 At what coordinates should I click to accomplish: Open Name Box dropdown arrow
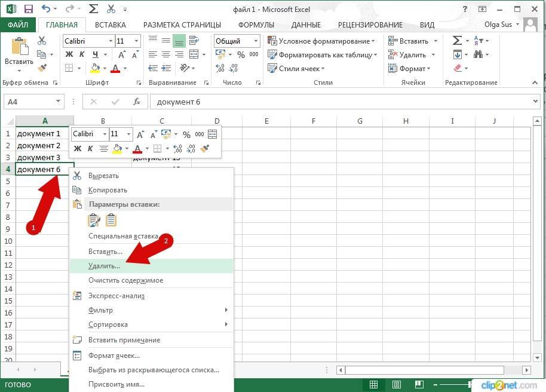coord(58,102)
